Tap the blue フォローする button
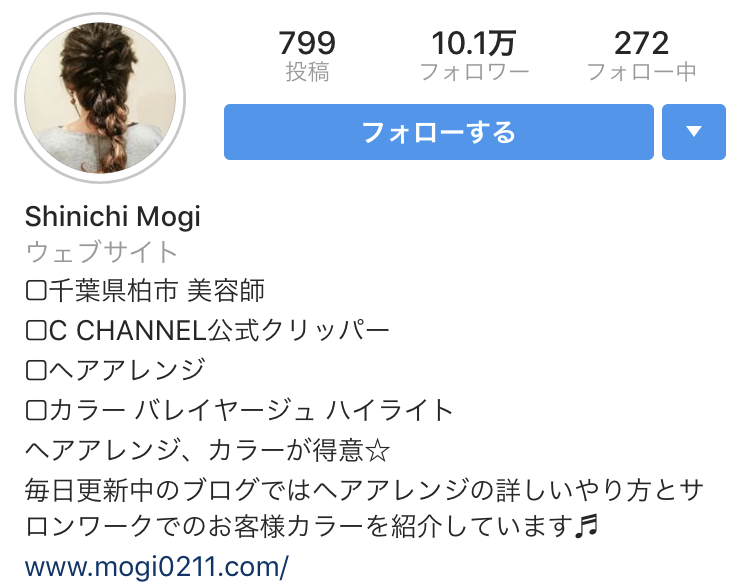 pyautogui.click(x=439, y=132)
